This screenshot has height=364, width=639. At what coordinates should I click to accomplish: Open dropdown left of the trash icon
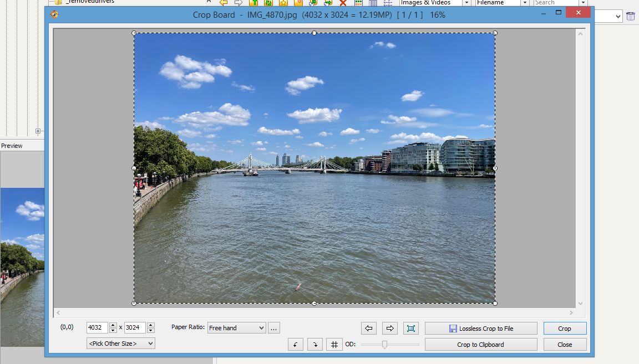618,16
